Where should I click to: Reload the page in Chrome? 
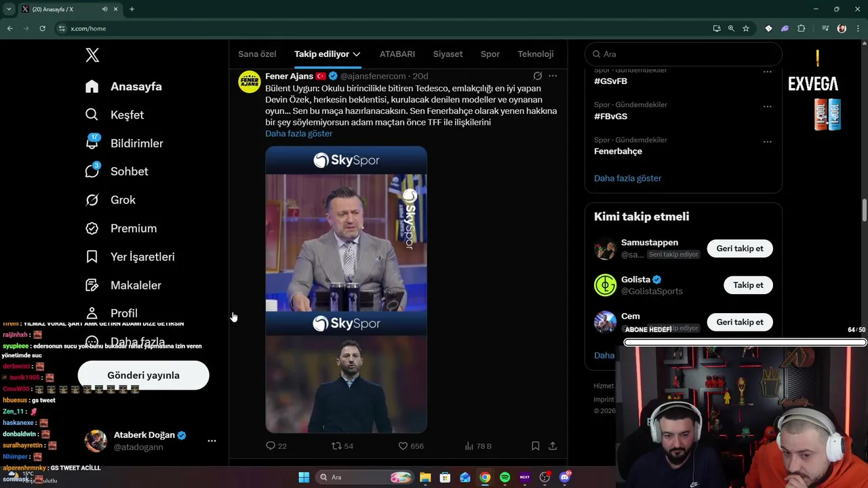pos(42,28)
